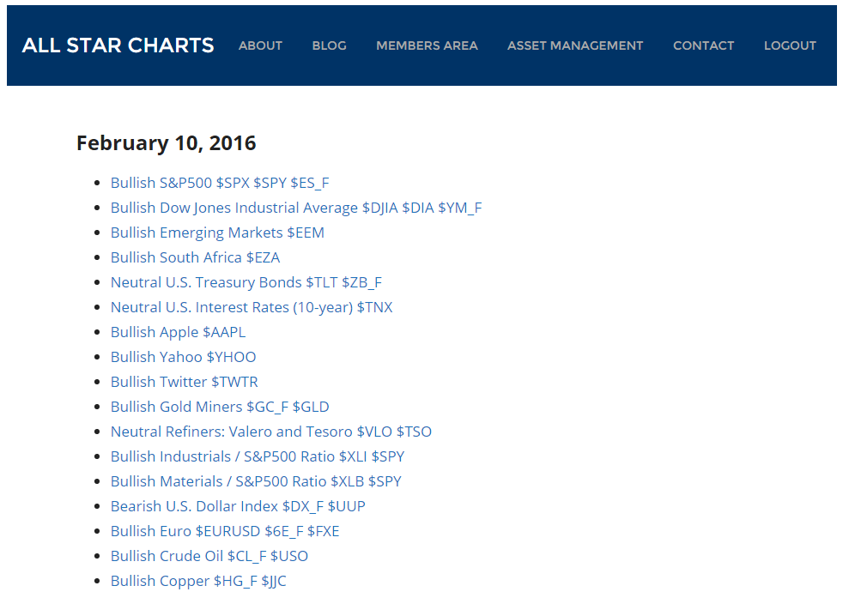
Task: Open the Bullish Copper $HG_F link
Action: 198,581
